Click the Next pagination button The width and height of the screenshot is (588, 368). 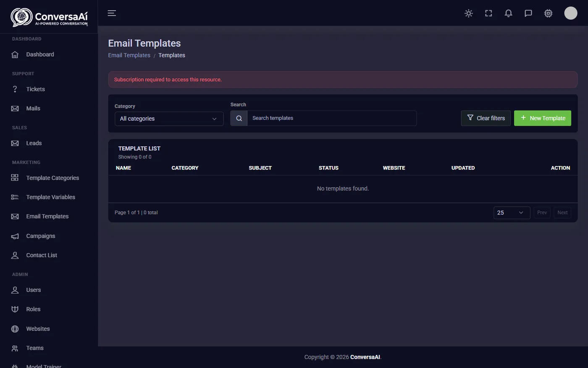pos(562,213)
